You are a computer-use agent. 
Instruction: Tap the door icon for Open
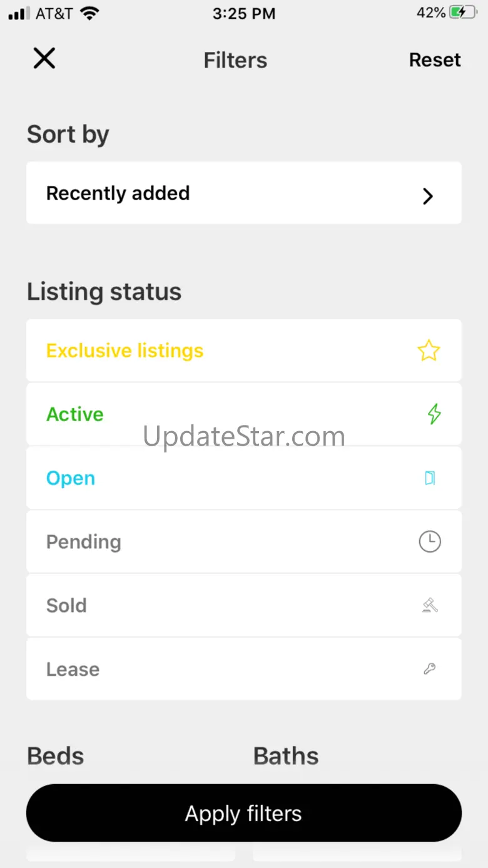(x=430, y=478)
